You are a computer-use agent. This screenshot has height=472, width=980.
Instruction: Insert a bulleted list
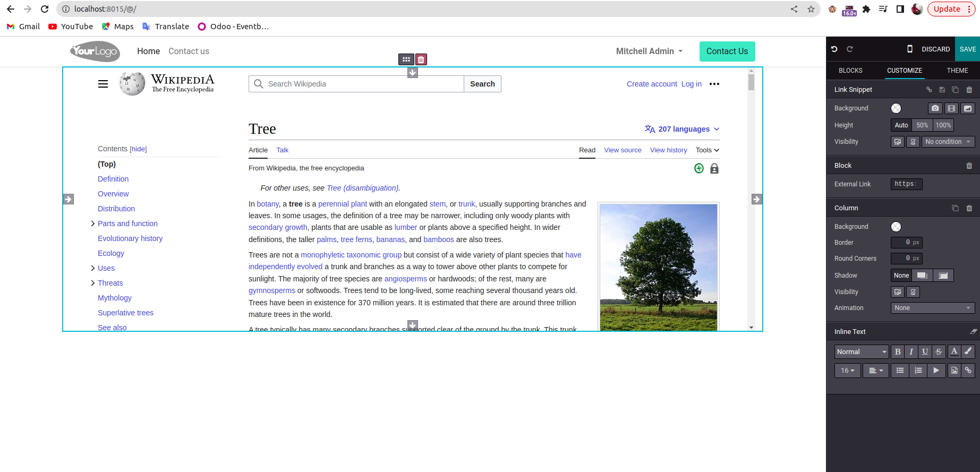[900, 371]
